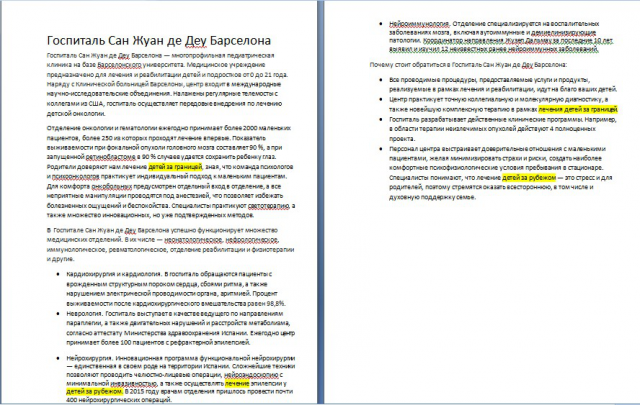The height and width of the screenshot is (405, 640).
Task: Click the title "Госпиталь Сан Жуан де Деу Барселона"
Action: (159, 40)
